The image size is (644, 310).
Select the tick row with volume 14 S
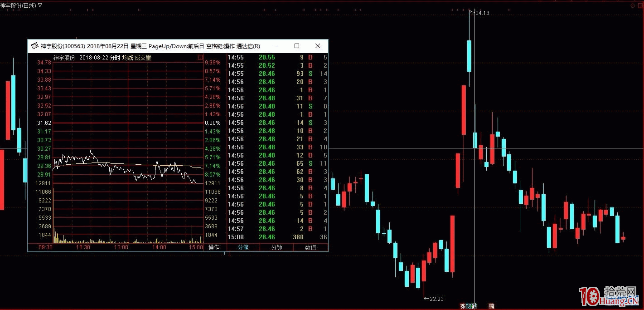[x=277, y=123]
